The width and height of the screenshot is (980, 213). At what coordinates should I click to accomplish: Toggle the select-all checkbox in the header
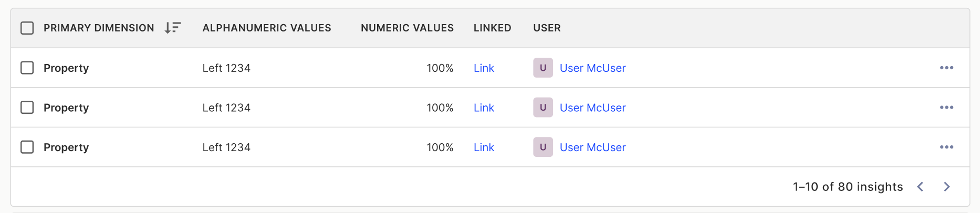(x=27, y=28)
